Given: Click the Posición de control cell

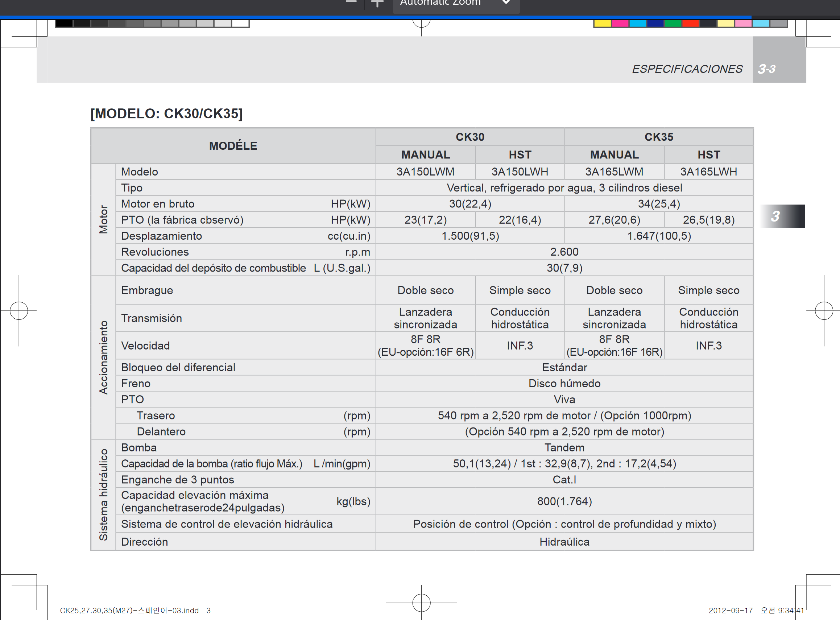Looking at the screenshot, I should (x=564, y=524).
